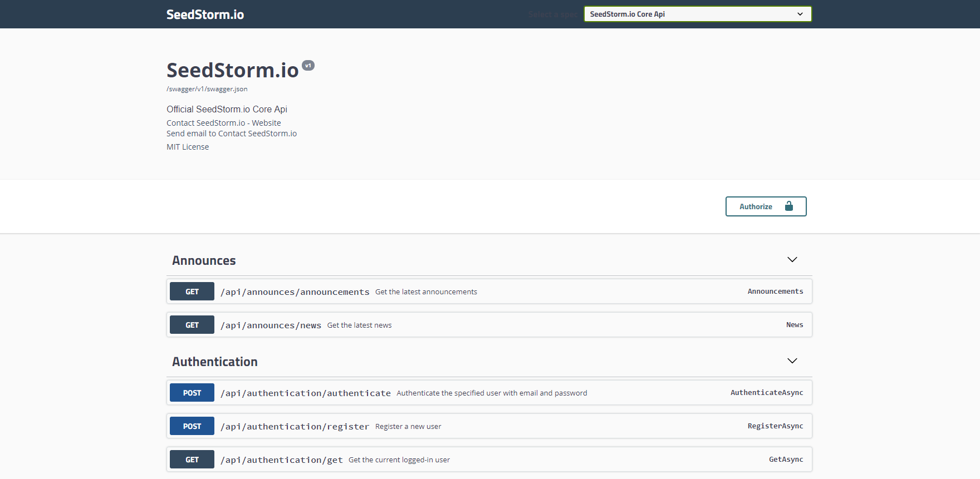This screenshot has width=980, height=479.
Task: Click Send email to Contact SeedStorm.io
Action: click(x=232, y=134)
